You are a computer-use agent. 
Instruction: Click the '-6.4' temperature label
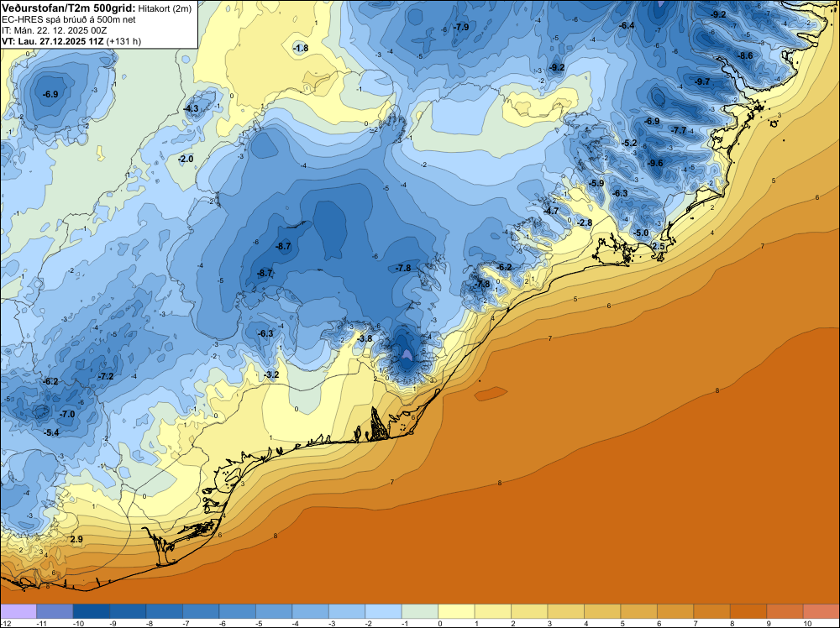coord(627,26)
